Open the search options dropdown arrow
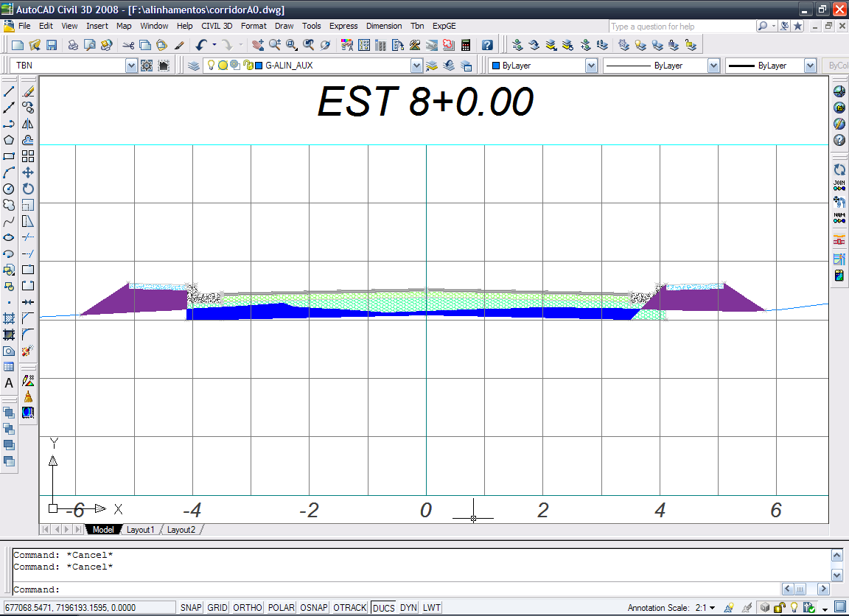The height and width of the screenshot is (616, 849). [773, 26]
